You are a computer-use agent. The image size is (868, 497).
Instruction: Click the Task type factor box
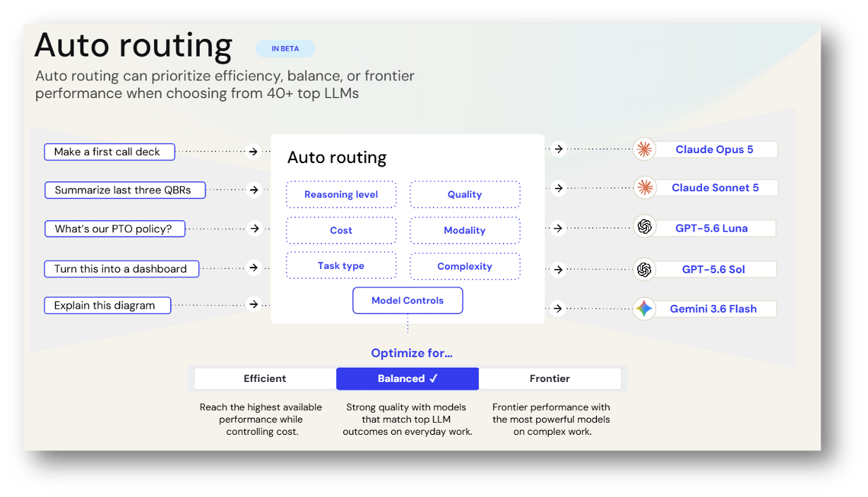[341, 266]
